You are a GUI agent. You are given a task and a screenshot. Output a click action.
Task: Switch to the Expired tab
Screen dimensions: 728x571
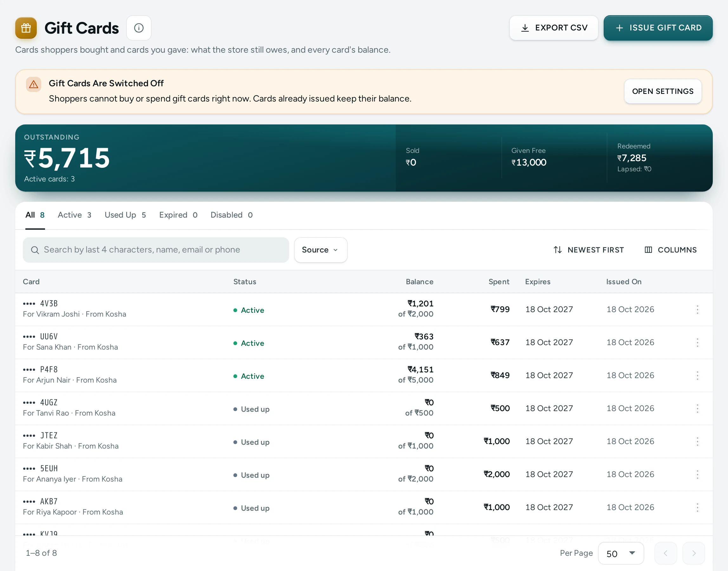point(179,215)
